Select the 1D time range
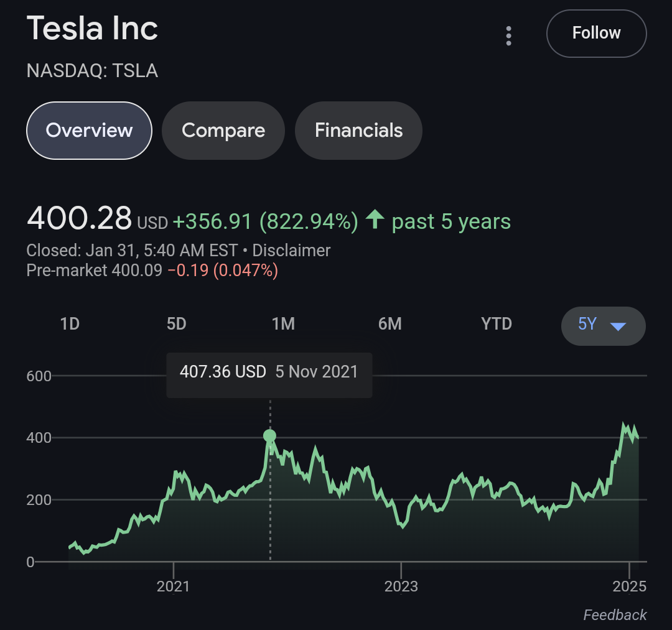 (70, 324)
